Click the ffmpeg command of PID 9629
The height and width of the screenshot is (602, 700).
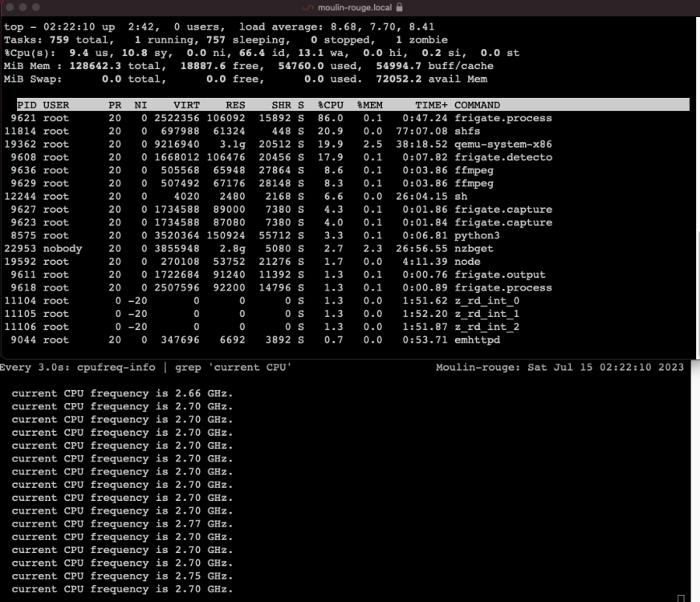[474, 184]
